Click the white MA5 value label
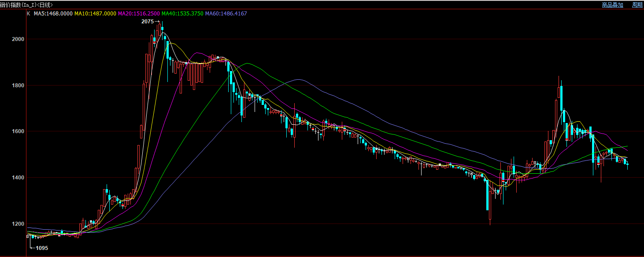 (x=53, y=14)
